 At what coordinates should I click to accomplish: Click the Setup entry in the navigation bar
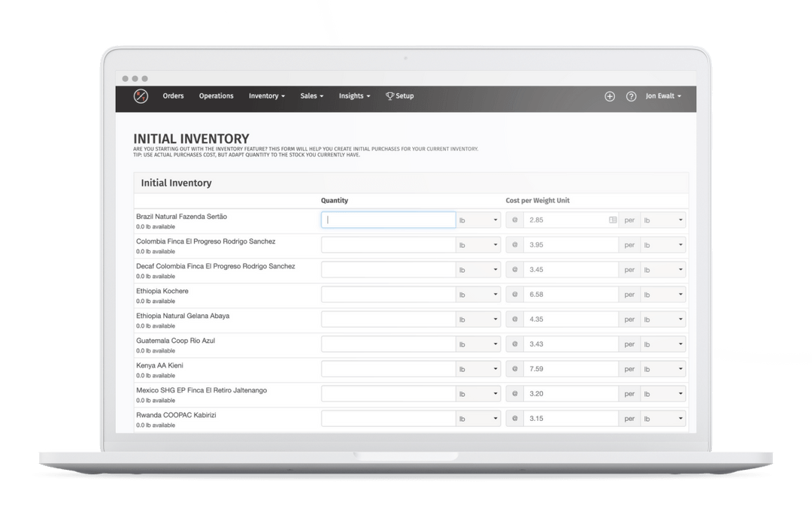404,96
